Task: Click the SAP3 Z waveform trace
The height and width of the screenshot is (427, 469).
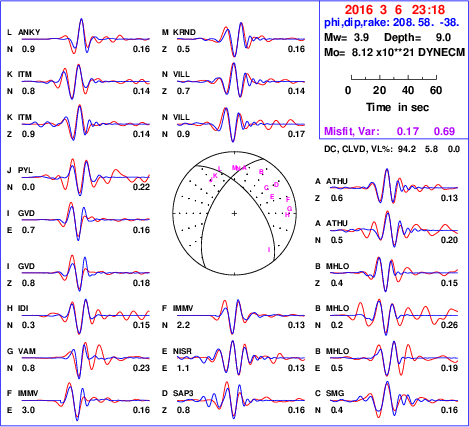Action: (241, 400)
